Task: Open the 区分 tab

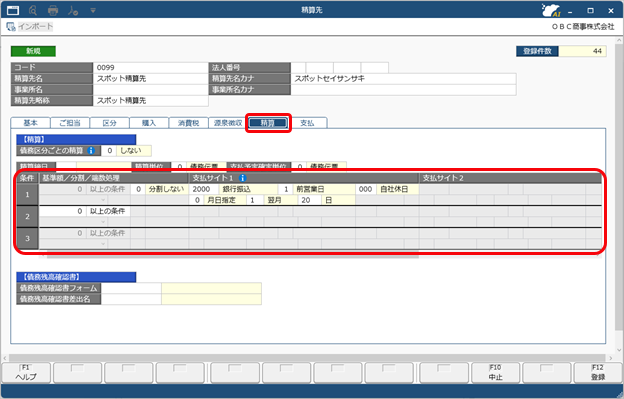Action: 109,123
